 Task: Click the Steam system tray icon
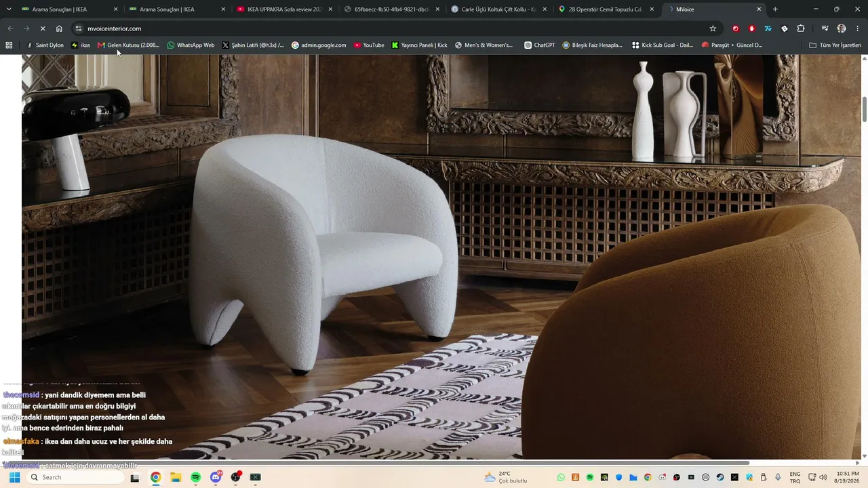click(x=720, y=477)
